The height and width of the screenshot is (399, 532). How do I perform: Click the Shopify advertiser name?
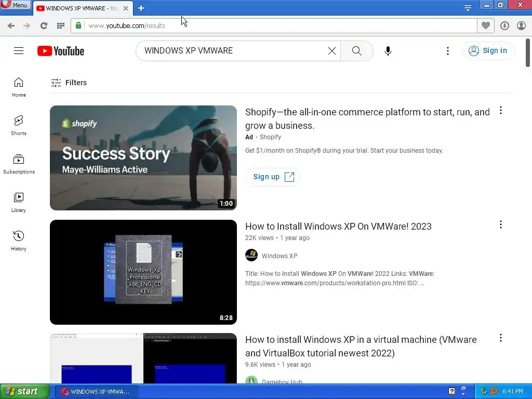[270, 137]
